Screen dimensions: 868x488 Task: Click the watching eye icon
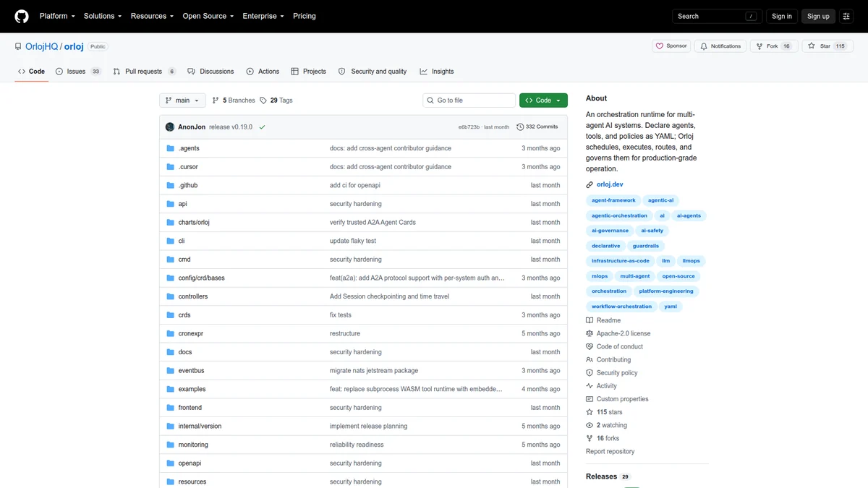[590, 425]
